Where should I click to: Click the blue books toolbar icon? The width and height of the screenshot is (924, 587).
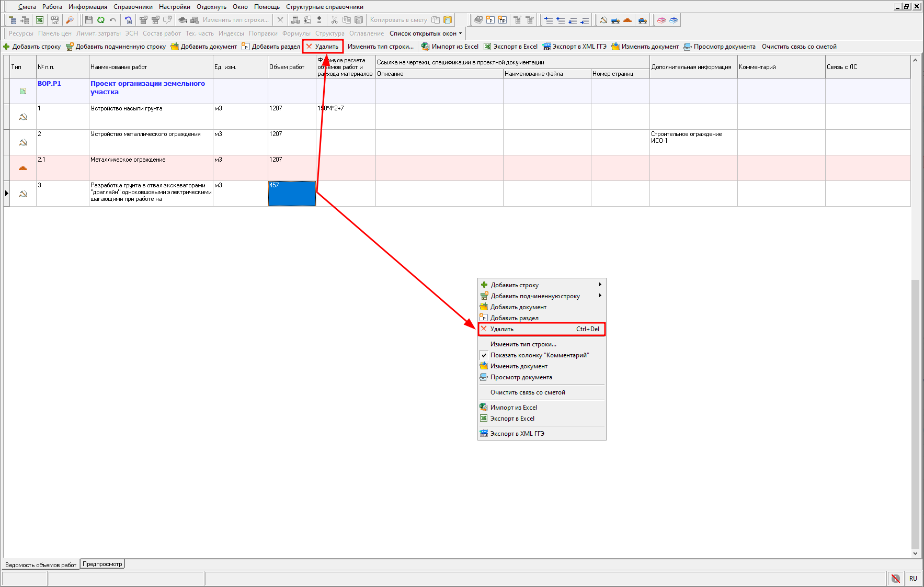[x=674, y=20]
